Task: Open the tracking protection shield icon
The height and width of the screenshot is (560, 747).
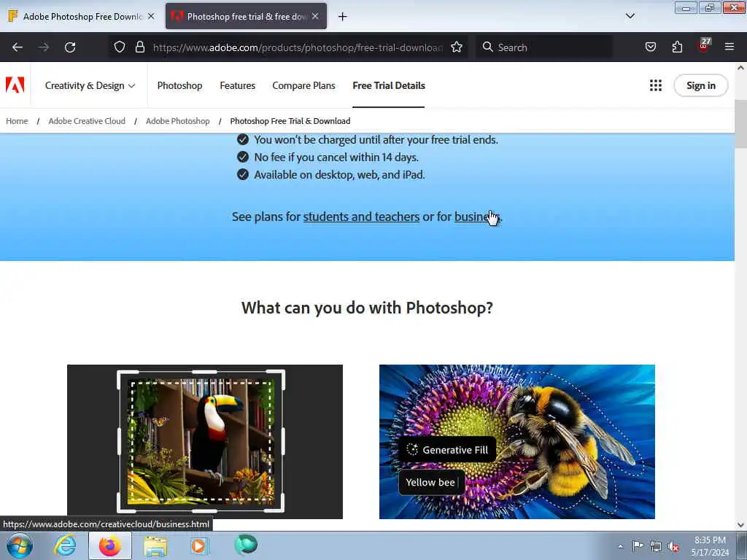Action: tap(120, 47)
